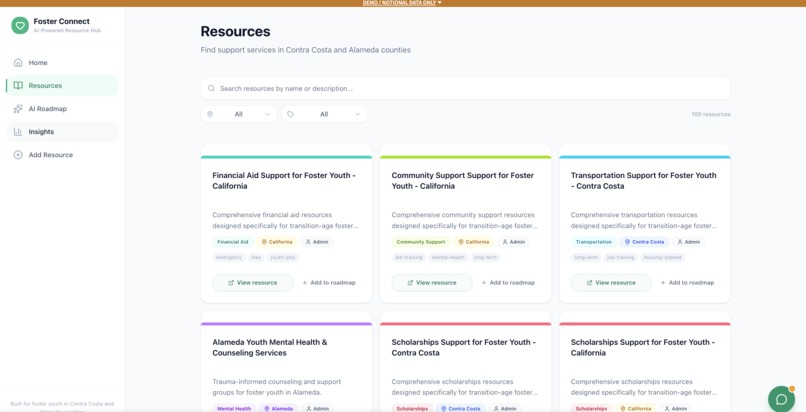Click the Add Resource plus circle icon

pos(18,155)
